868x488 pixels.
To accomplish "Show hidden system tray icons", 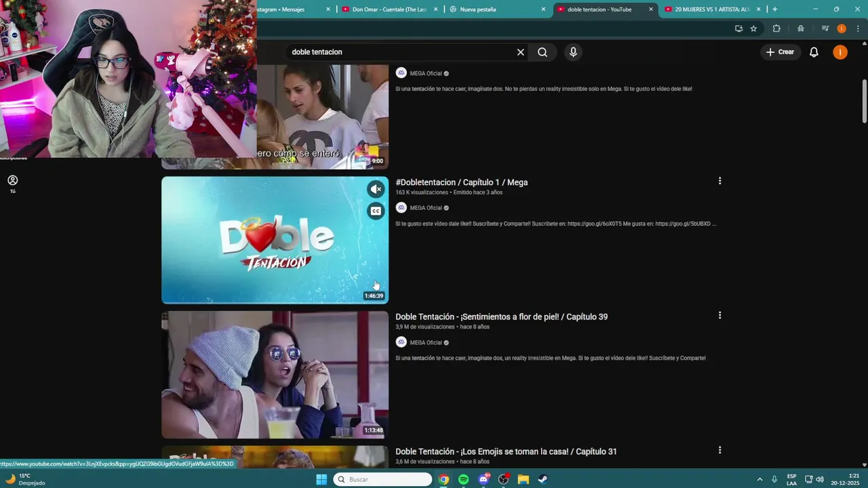I will tap(759, 479).
